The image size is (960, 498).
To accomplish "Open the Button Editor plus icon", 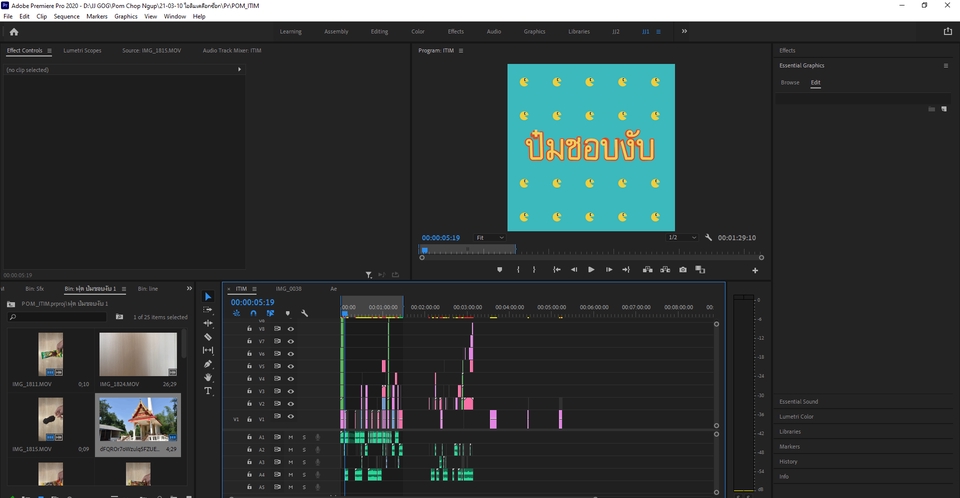I will point(755,270).
